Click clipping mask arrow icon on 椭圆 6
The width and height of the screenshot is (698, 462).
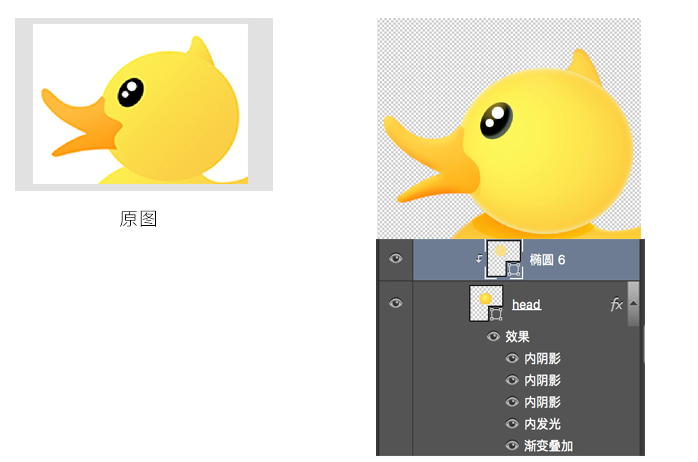(x=479, y=259)
